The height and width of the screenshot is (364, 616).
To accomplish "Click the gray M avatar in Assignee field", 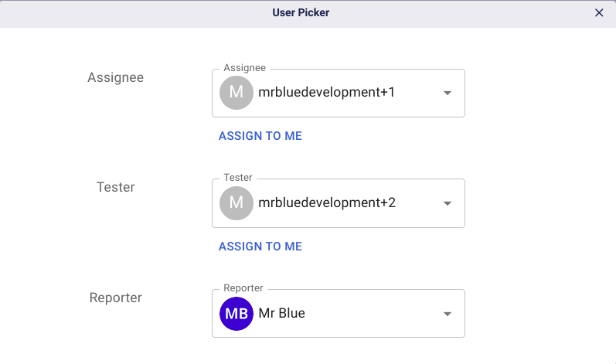I will (237, 93).
